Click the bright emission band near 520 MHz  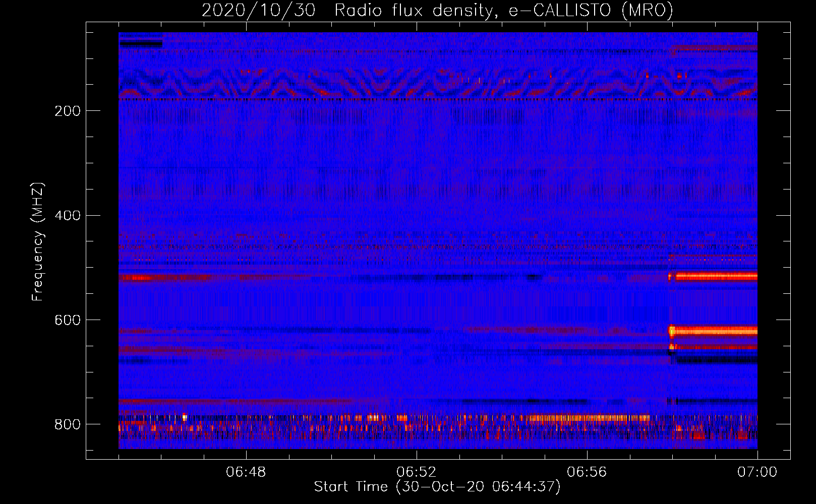pos(713,276)
